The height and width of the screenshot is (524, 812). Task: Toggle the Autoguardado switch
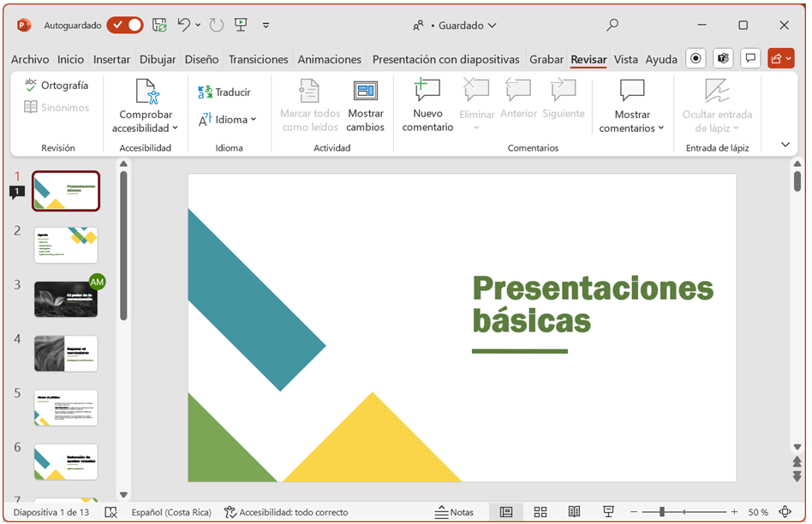(125, 26)
